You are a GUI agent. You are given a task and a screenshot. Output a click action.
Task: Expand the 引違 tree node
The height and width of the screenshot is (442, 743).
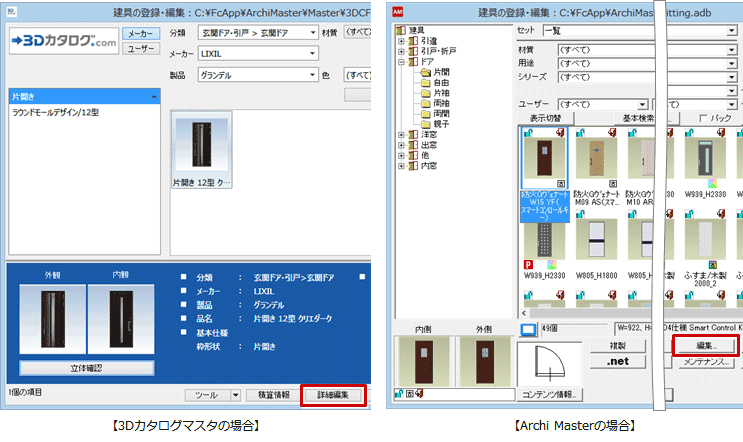click(x=401, y=41)
